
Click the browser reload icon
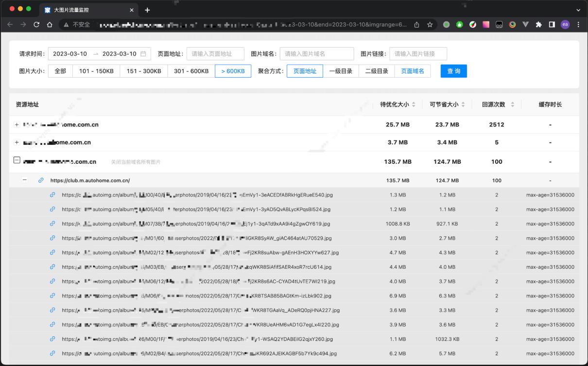click(36, 25)
